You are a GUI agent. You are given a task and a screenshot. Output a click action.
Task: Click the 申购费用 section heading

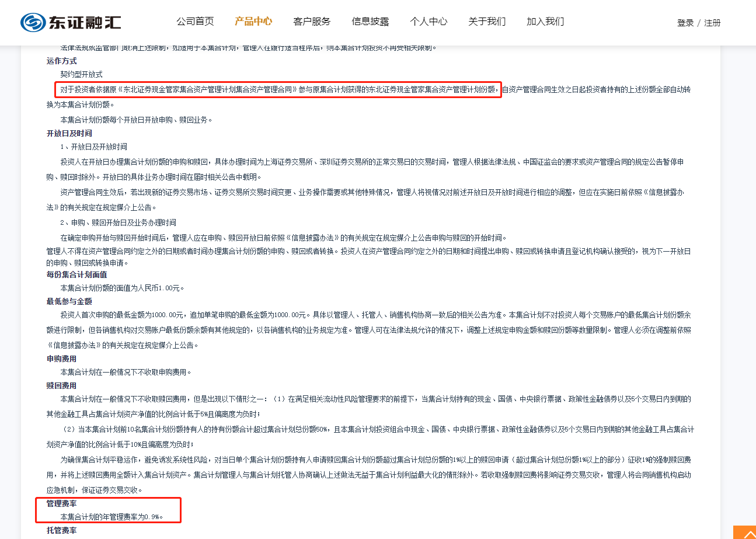[62, 359]
